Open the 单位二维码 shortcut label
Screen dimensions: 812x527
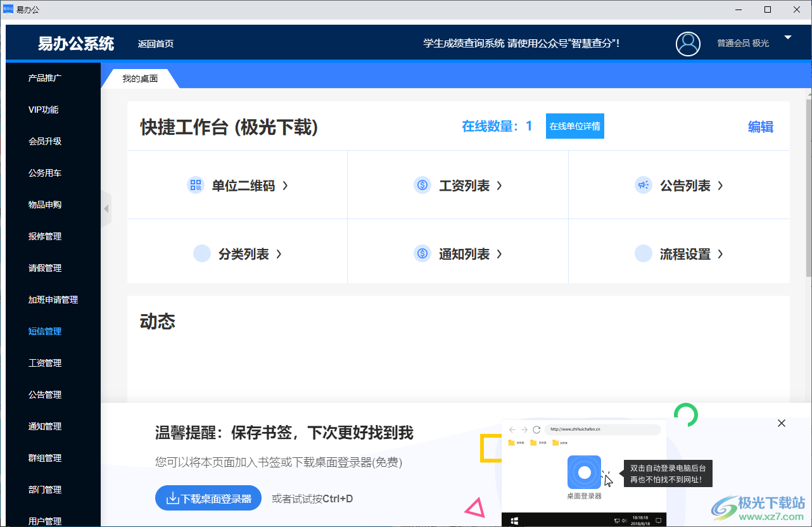tap(243, 186)
